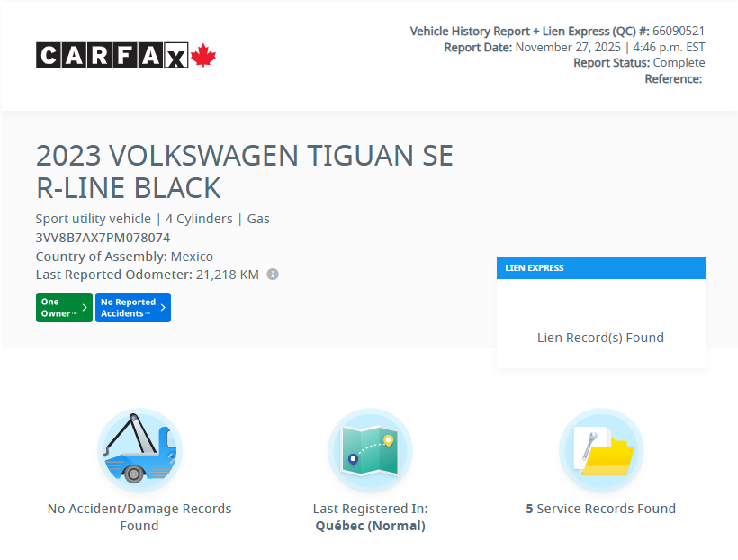
Task: Click the map registration icon
Action: pyautogui.click(x=370, y=450)
